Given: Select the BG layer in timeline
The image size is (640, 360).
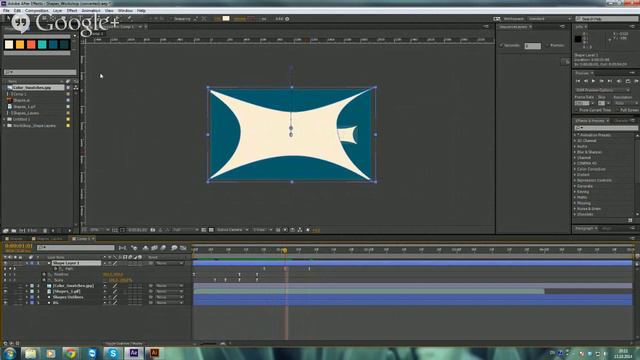Looking at the screenshot, I should click(x=56, y=303).
